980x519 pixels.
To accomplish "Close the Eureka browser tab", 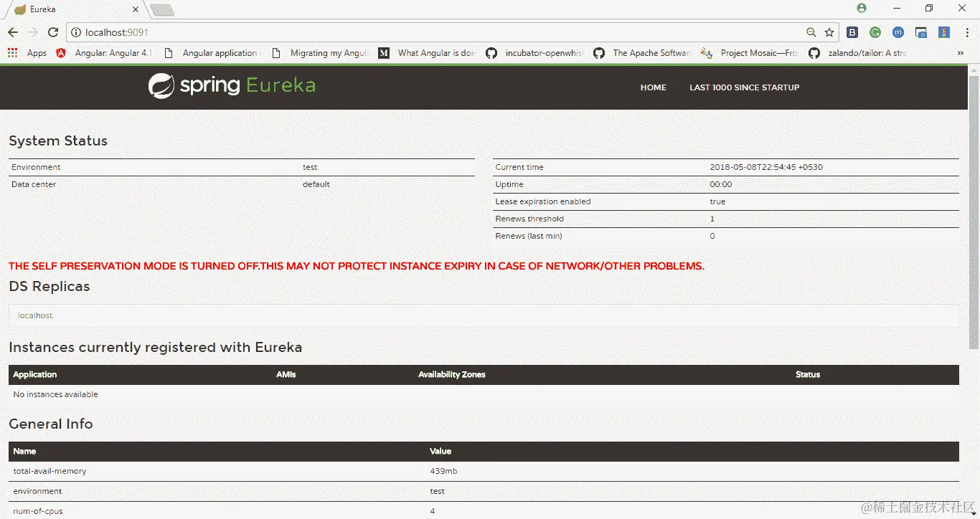I will point(136,9).
